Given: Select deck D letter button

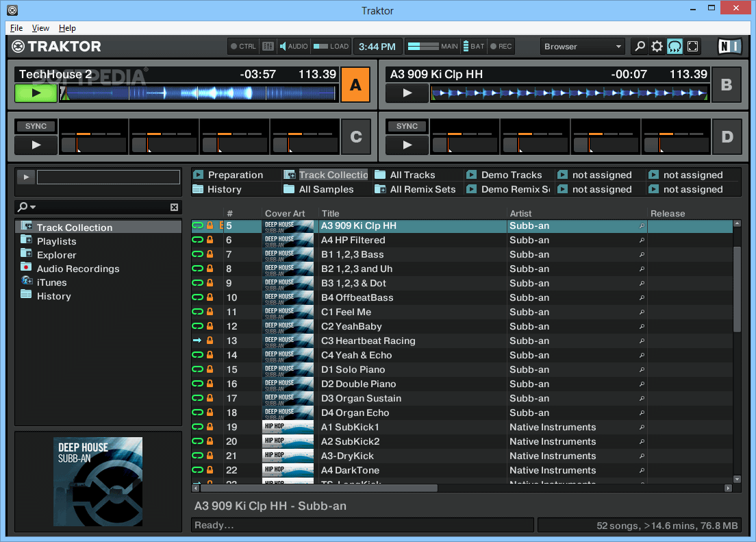Looking at the screenshot, I should coord(727,136).
